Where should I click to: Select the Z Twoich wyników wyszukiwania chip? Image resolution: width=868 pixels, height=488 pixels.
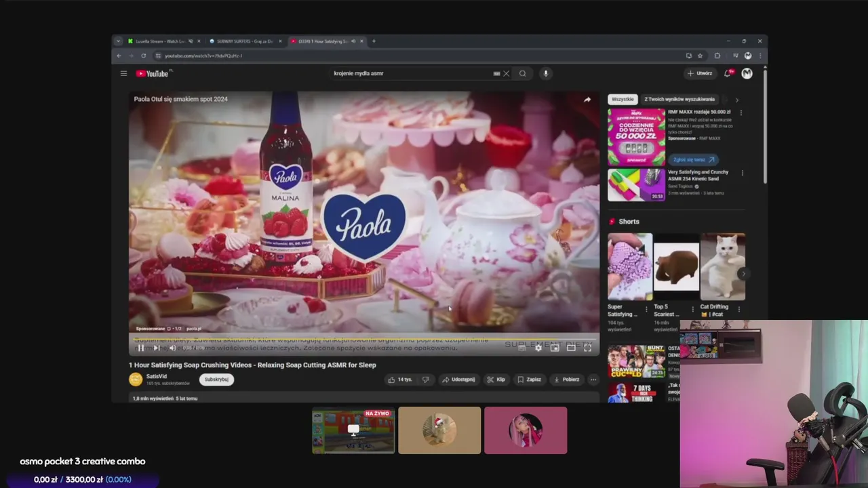coord(679,100)
